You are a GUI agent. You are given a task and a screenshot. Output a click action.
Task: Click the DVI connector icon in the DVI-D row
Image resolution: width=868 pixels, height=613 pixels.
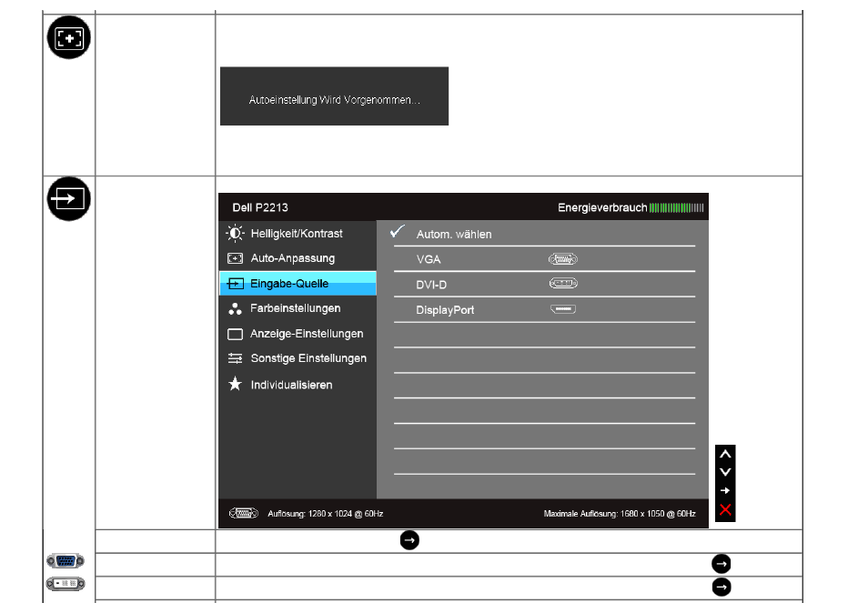point(563,283)
